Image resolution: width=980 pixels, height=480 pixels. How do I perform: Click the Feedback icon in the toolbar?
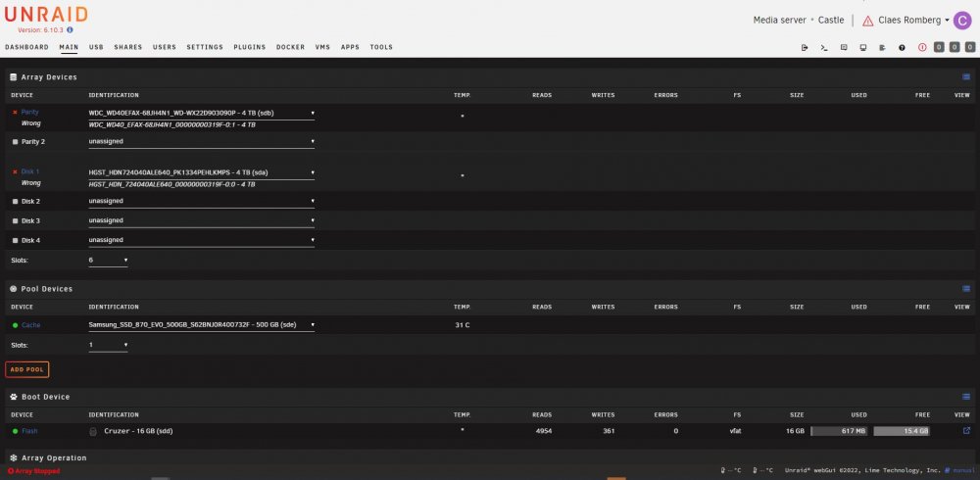coord(844,47)
